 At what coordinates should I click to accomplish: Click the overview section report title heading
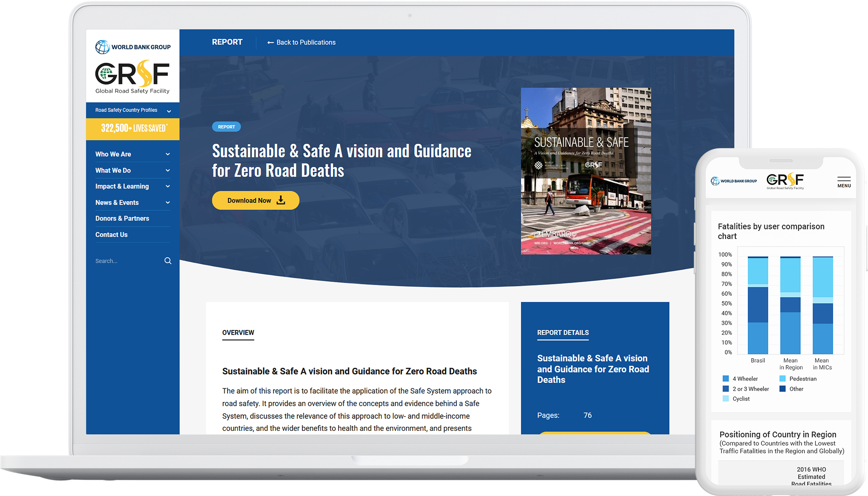[349, 371]
